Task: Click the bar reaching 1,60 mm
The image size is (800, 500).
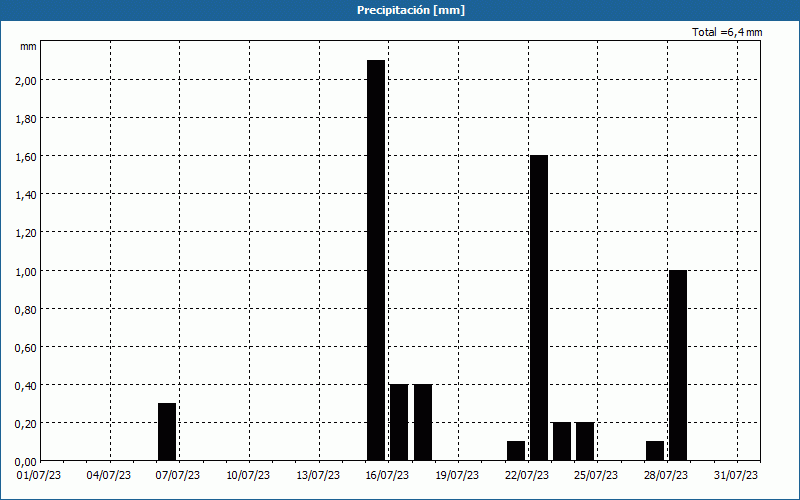Action: [x=539, y=308]
